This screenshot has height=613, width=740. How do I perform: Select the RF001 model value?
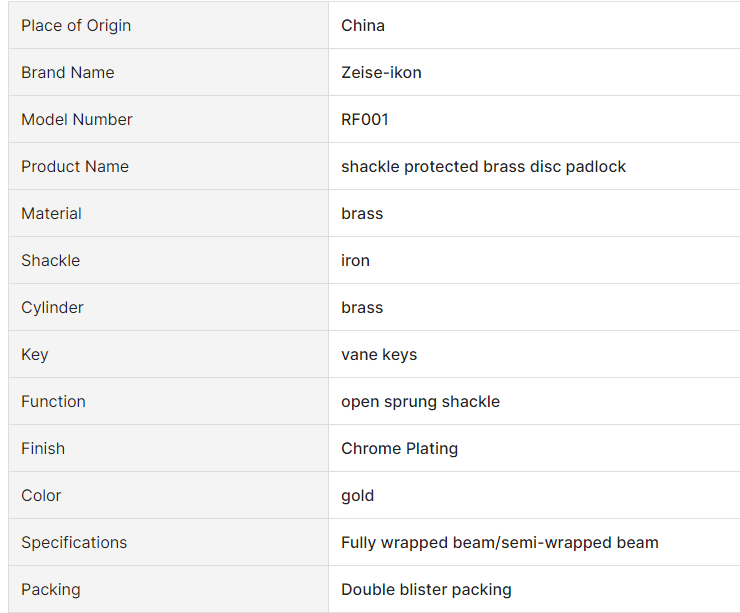364,119
